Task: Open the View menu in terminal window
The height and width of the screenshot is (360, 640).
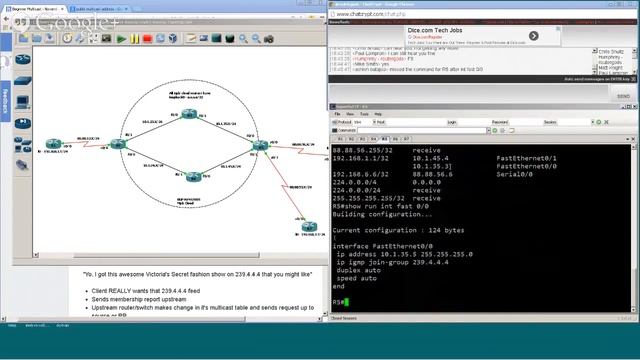Action: [x=350, y=114]
